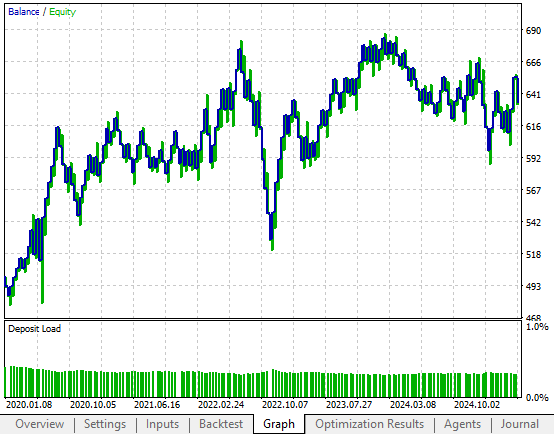Click the 690 value on the price axis
Image resolution: width=554 pixels, height=434 pixels.
pos(533,31)
